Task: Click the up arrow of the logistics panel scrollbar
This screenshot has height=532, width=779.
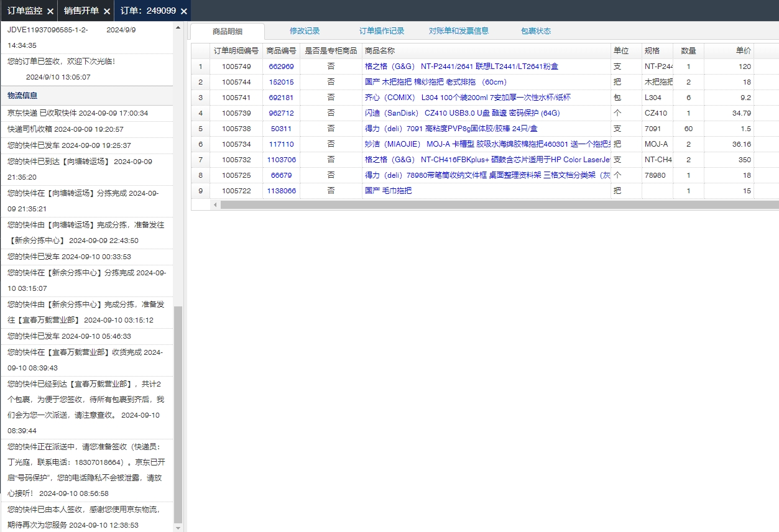Action: click(x=178, y=27)
